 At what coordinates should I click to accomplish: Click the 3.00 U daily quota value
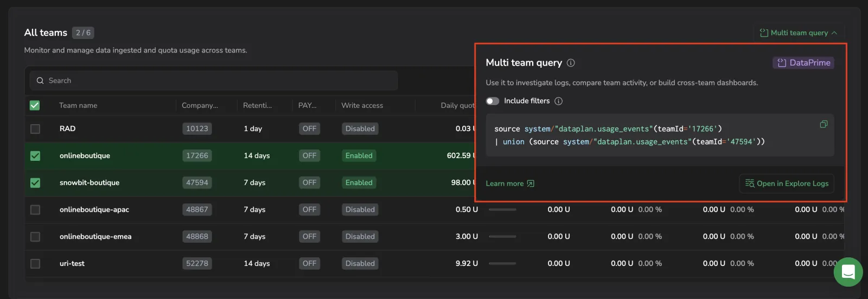coord(467,237)
